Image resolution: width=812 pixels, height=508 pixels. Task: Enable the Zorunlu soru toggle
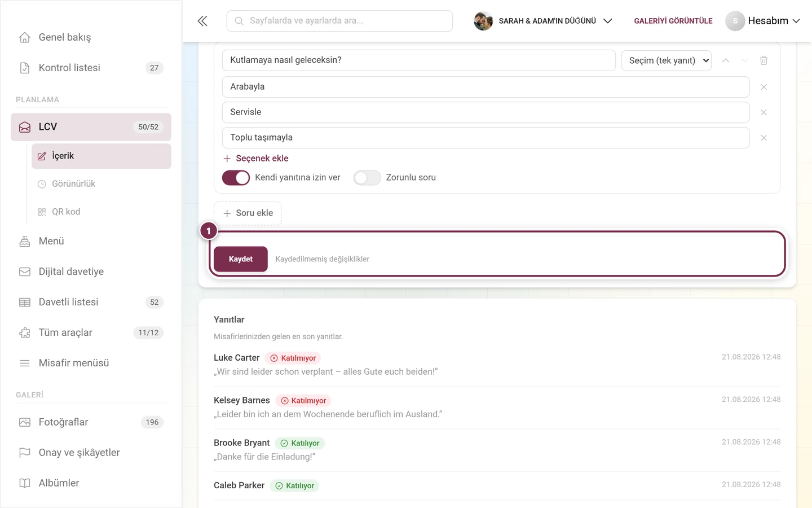pyautogui.click(x=367, y=178)
